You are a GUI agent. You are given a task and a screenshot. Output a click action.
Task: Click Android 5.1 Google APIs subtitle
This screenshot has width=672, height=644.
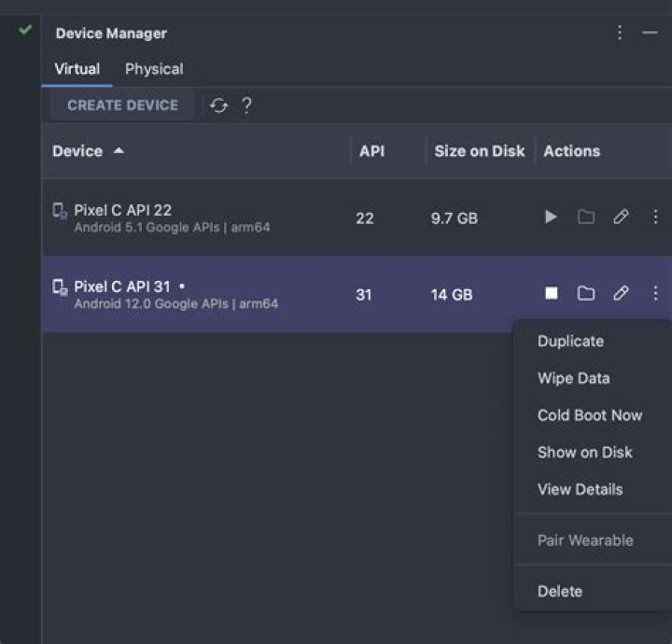click(x=173, y=227)
